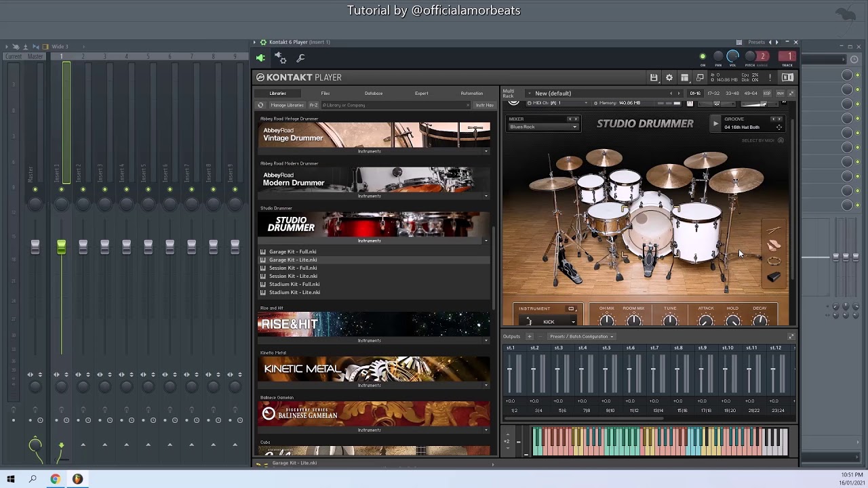The image size is (868, 488).
Task: Switch to FL Studio in the taskbar
Action: tap(77, 479)
